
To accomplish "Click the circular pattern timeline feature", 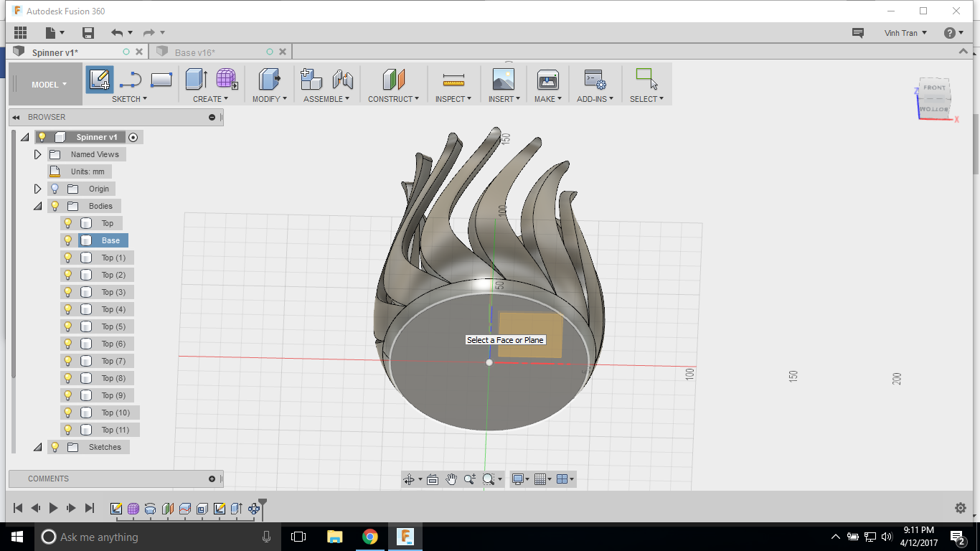I will coord(254,509).
